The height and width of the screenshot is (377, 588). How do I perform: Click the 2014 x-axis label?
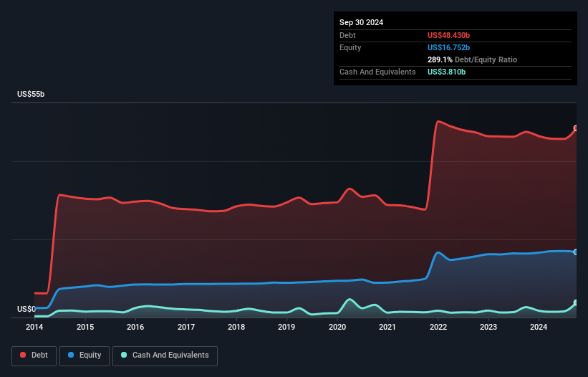34,327
